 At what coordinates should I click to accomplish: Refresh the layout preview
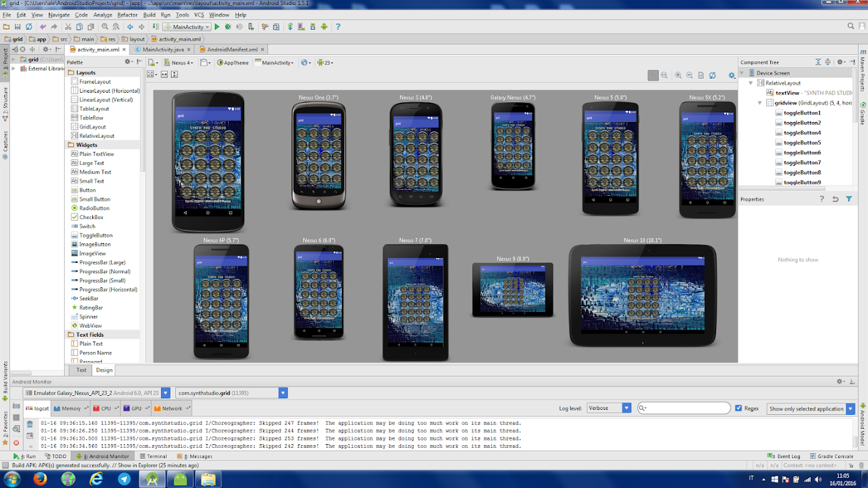[x=712, y=75]
